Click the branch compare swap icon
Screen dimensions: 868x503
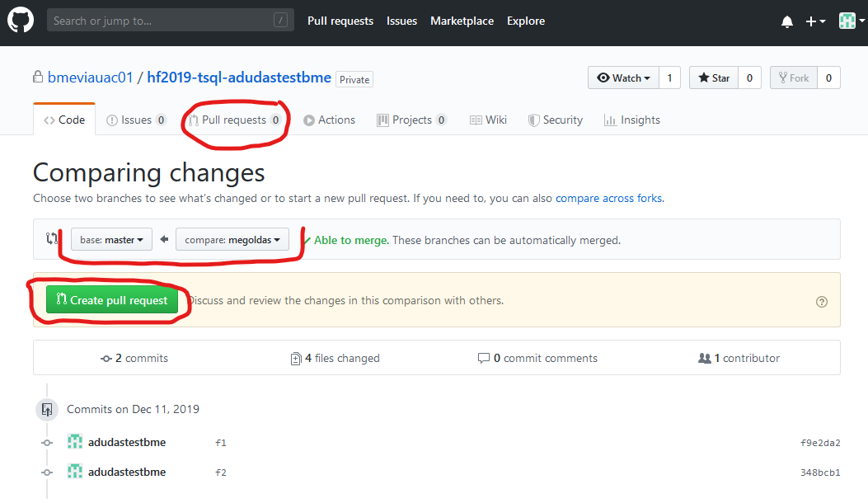pyautogui.click(x=51, y=239)
